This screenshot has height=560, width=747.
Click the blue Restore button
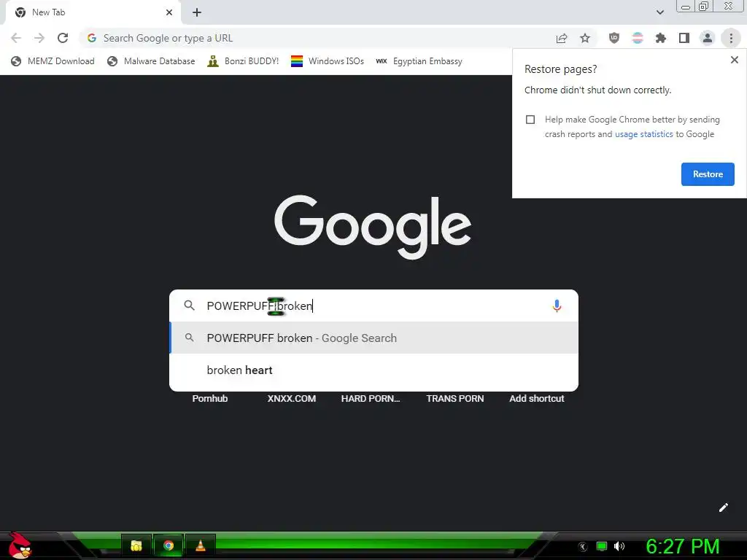coord(708,174)
